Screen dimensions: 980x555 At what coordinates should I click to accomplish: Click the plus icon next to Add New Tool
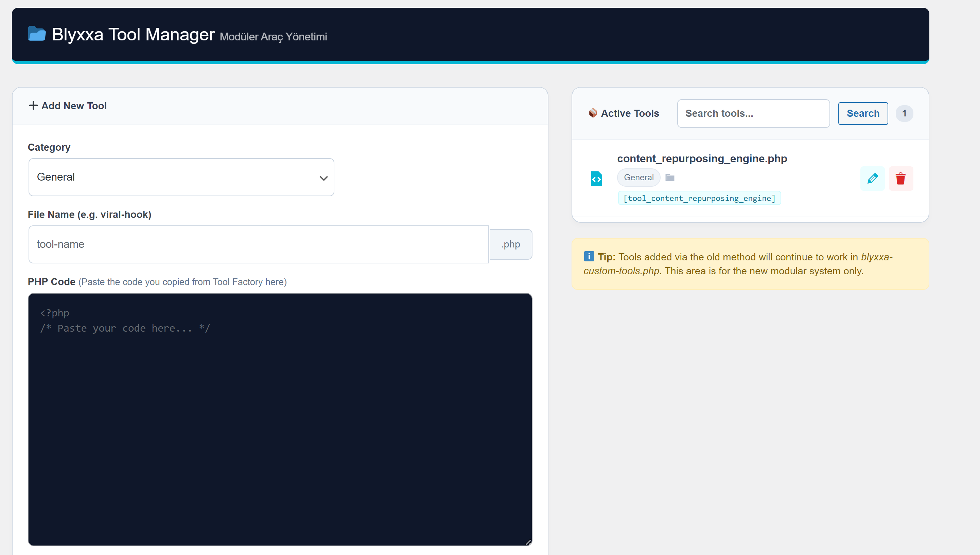coord(33,106)
